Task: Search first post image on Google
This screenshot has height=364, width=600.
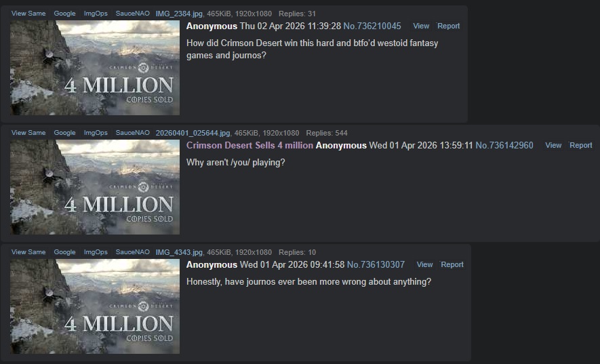Action: (64, 14)
